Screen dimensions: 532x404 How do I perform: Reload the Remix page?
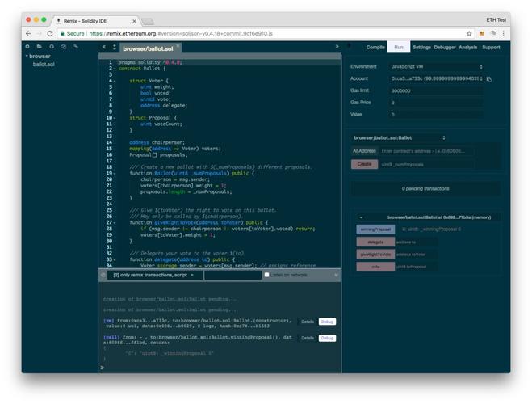coord(50,34)
